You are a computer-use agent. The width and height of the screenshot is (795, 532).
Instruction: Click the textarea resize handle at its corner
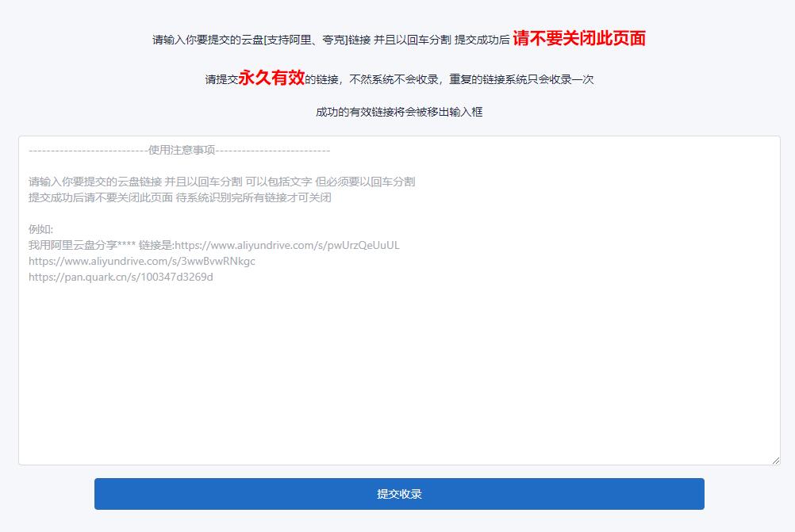(775, 460)
